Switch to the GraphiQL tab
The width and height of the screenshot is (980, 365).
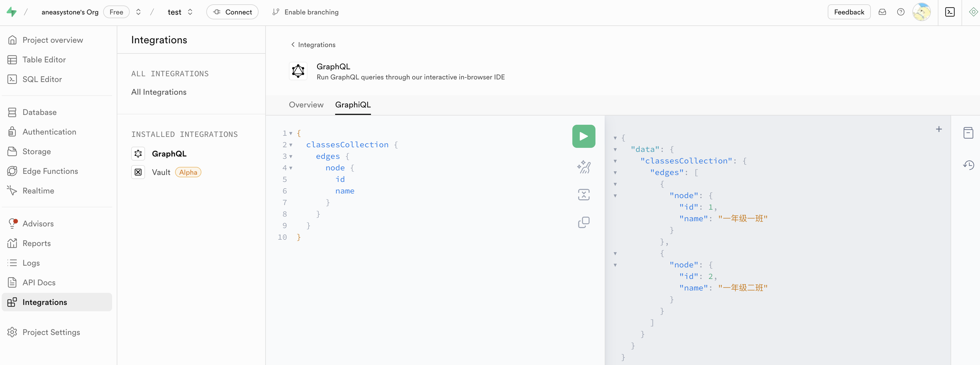click(x=353, y=105)
